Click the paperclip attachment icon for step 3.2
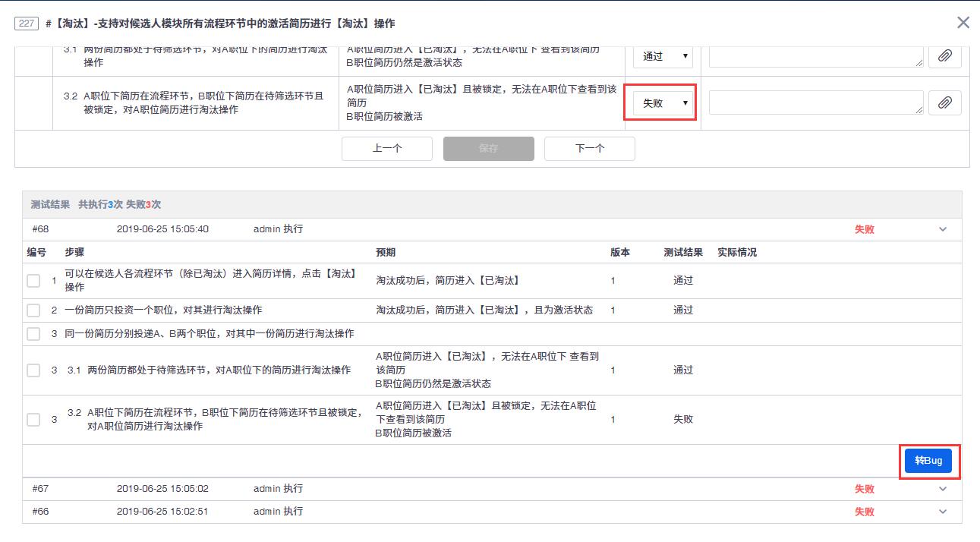The width and height of the screenshot is (980, 542). click(x=944, y=103)
